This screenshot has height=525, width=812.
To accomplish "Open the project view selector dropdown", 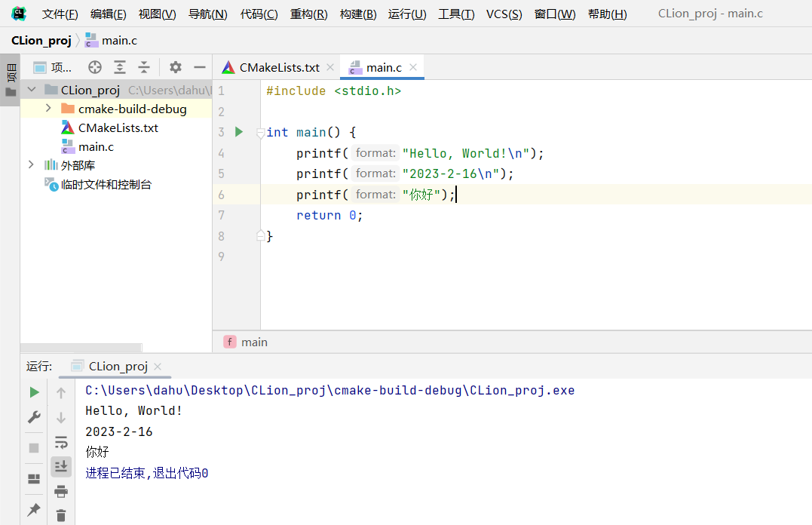I will [x=52, y=67].
